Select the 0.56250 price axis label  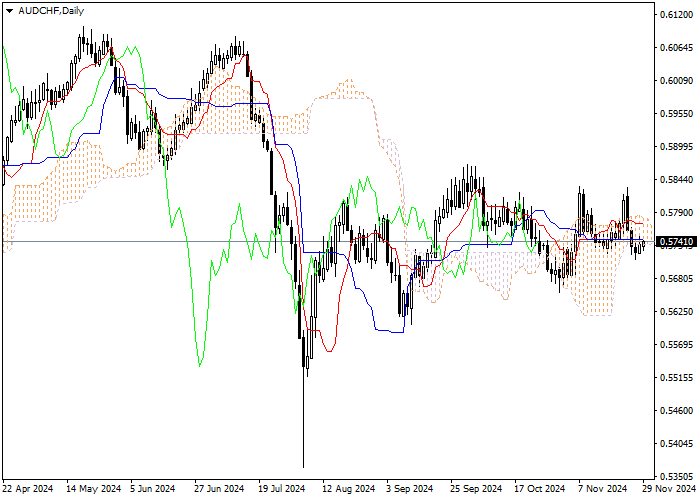point(677,312)
